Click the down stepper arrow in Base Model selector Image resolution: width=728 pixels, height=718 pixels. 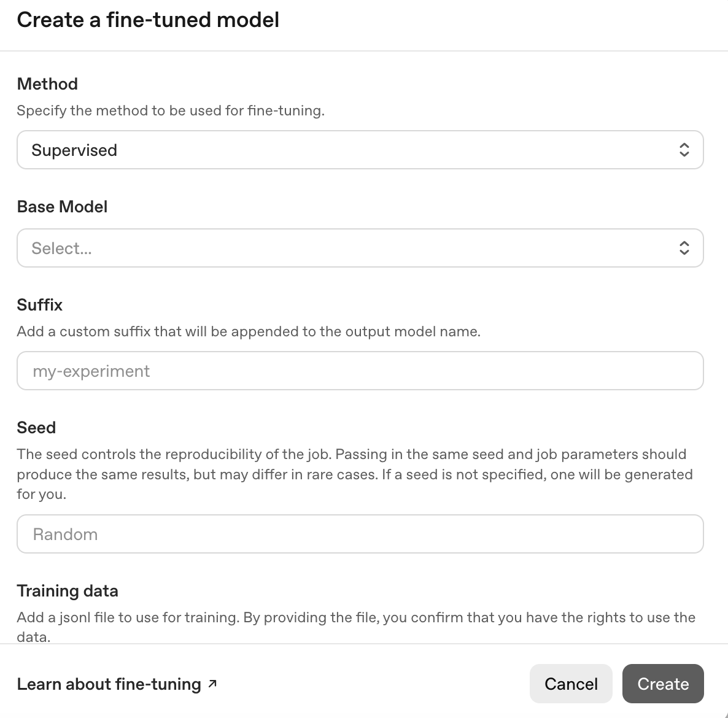pyautogui.click(x=684, y=252)
